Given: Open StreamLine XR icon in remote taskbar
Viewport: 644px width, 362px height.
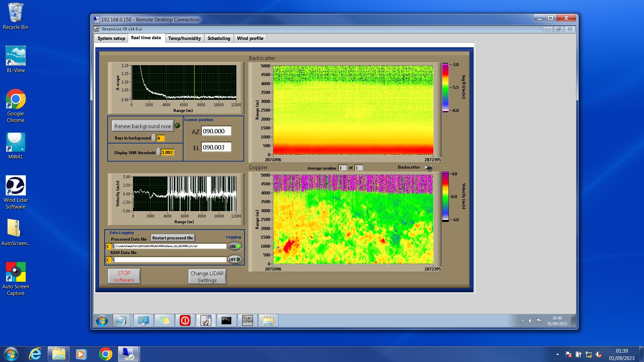Looking at the screenshot, I should (206, 321).
